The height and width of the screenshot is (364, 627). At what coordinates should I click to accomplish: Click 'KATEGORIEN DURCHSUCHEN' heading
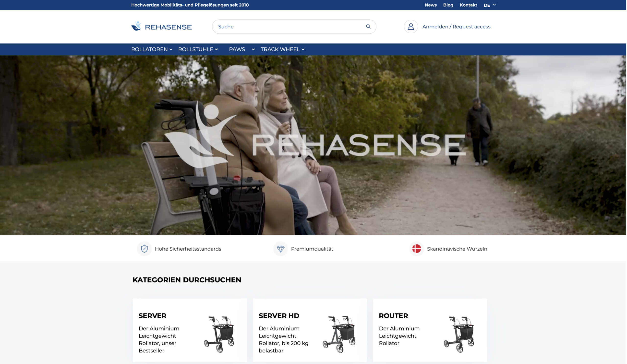pos(187,280)
